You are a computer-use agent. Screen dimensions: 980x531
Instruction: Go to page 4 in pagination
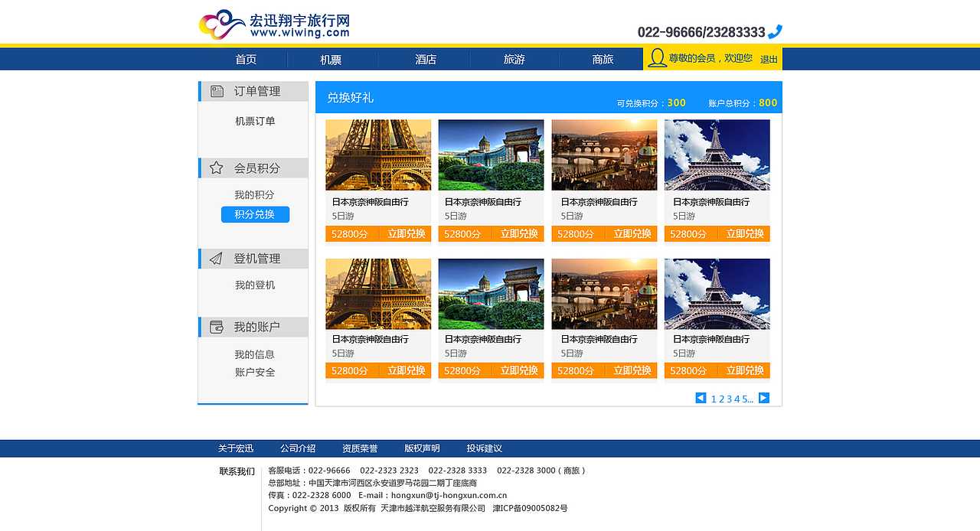[x=737, y=399]
